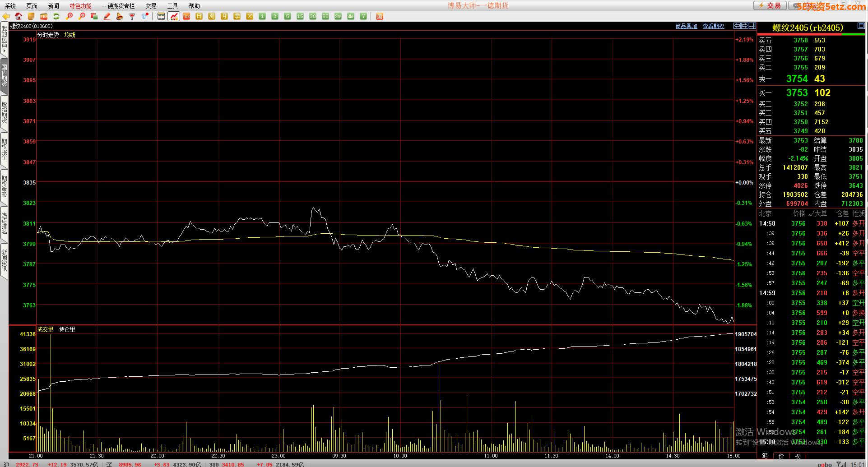
Task: Click the red-green buy/sell ratio bar
Action: [811, 34]
